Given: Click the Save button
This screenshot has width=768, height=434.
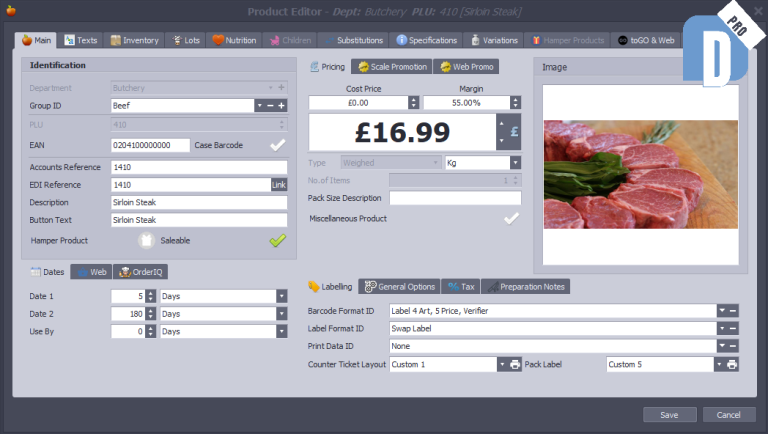Looking at the screenshot, I should (x=669, y=414).
